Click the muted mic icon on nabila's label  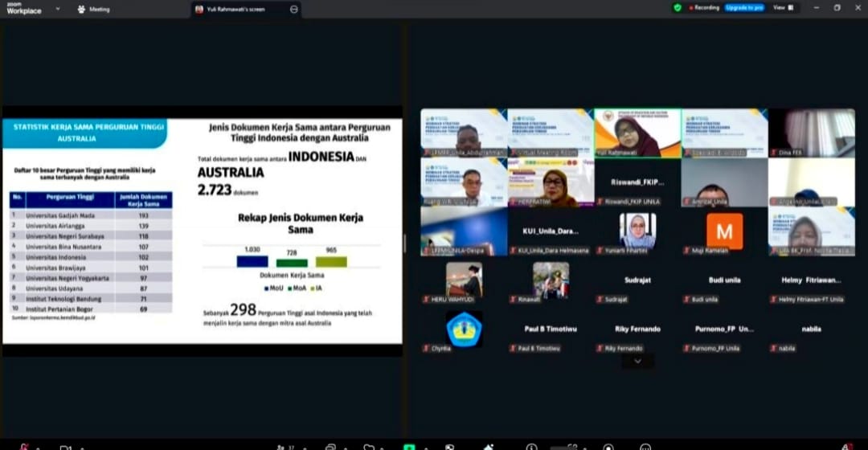coord(774,348)
